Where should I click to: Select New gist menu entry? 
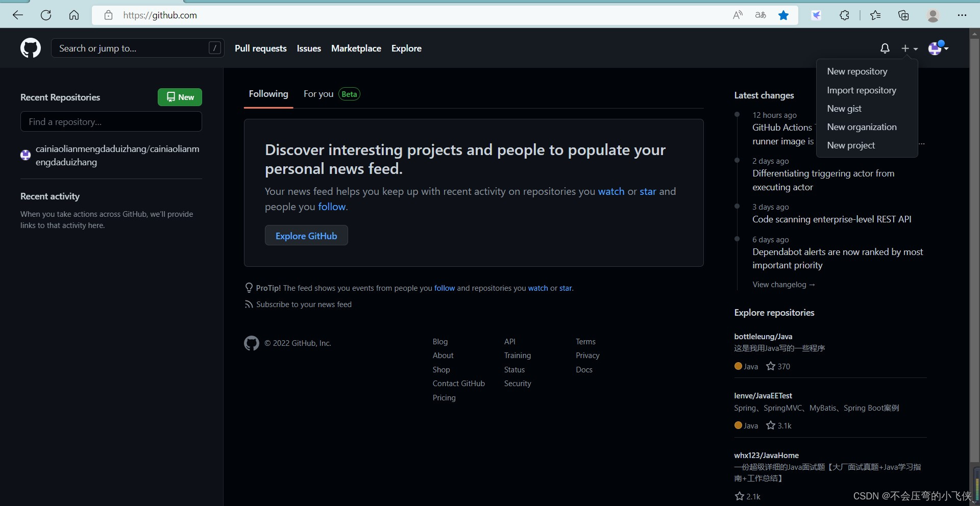click(844, 109)
